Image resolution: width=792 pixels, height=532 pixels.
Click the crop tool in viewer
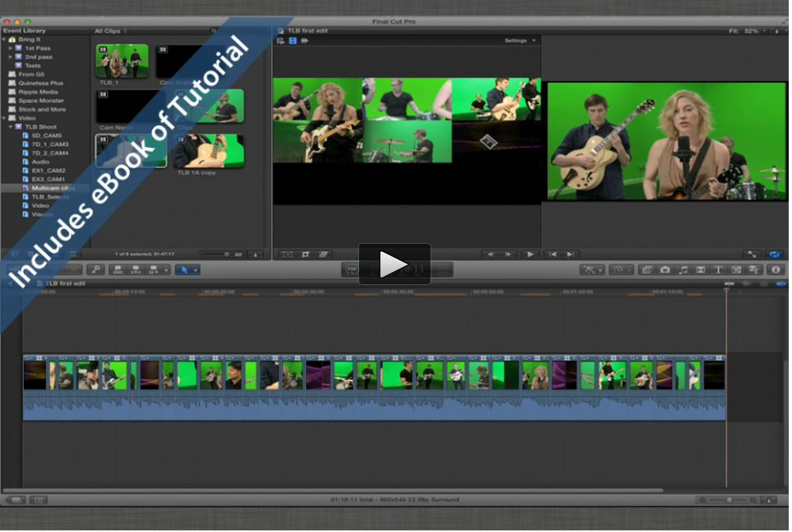point(306,255)
